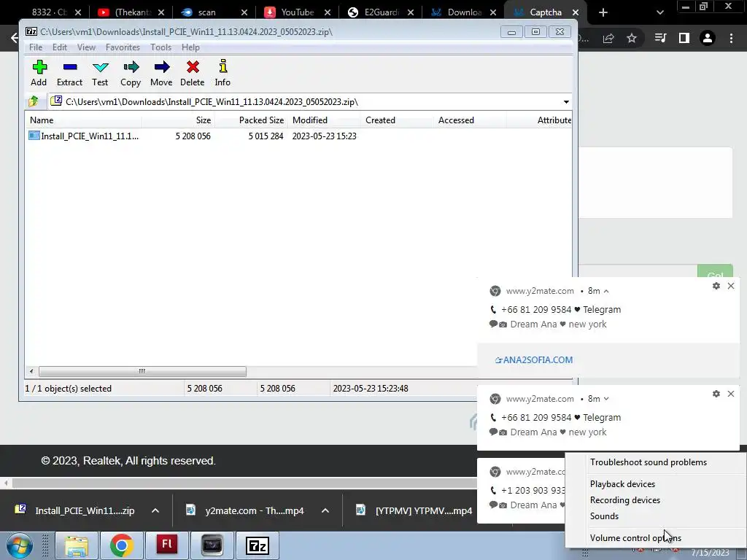
Task: Choose Playback devices in context menu
Action: pos(623,484)
